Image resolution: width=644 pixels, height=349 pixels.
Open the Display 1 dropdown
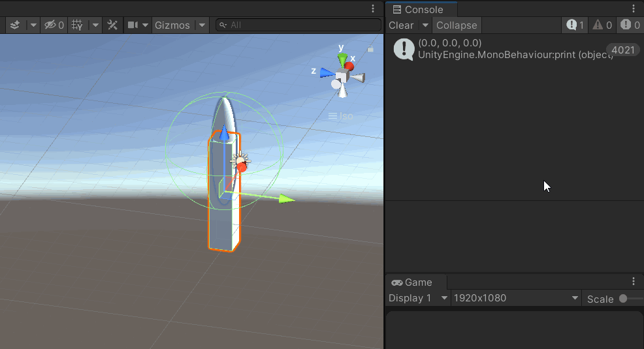click(x=418, y=298)
